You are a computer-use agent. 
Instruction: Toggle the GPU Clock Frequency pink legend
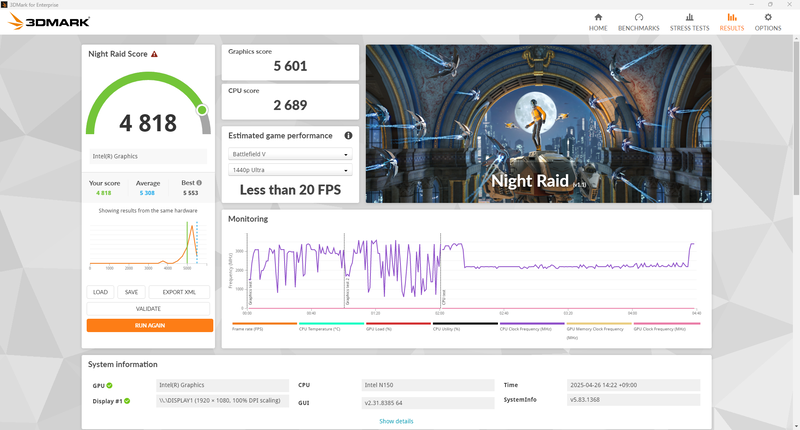tap(666, 326)
